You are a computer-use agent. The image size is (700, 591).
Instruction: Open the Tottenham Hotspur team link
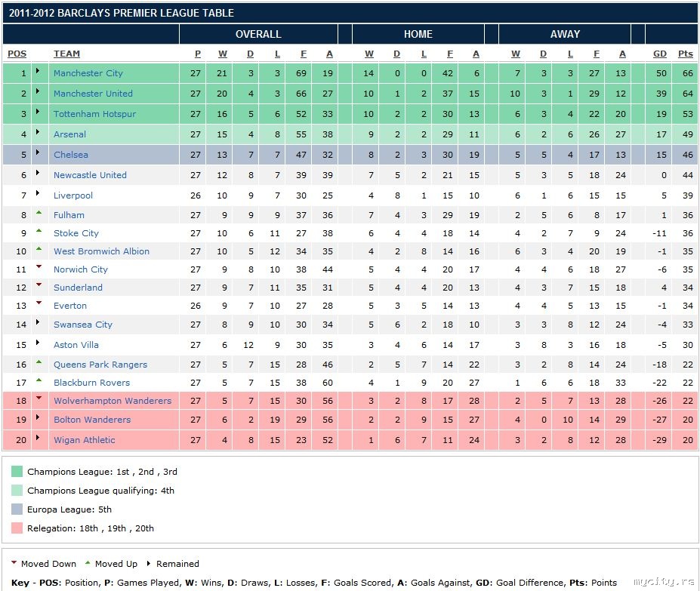tap(94, 114)
